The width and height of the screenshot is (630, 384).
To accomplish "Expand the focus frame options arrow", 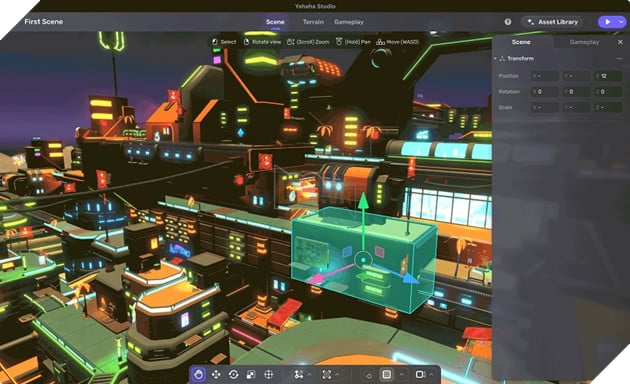I will pos(338,375).
